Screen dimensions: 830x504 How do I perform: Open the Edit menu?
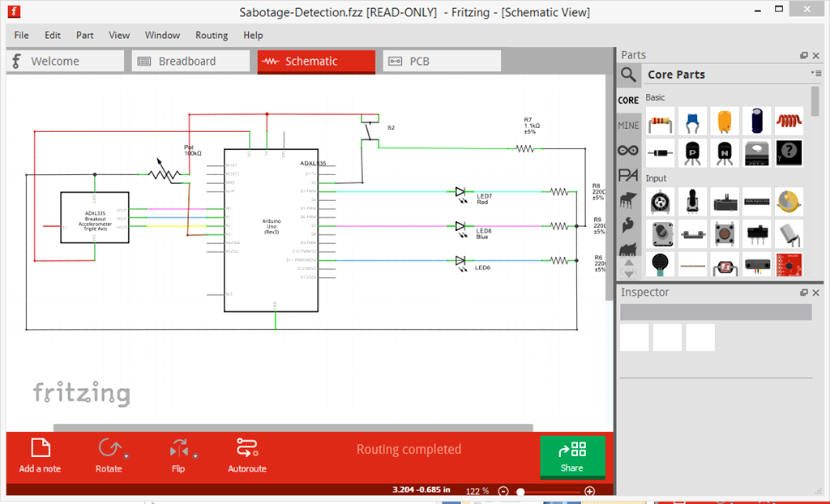(x=53, y=35)
